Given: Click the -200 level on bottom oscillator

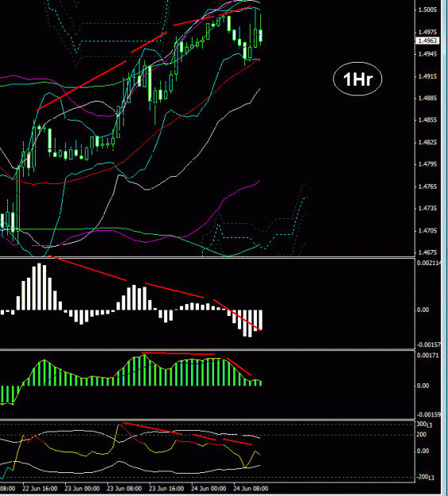Looking at the screenshot, I should pyautogui.click(x=423, y=477).
